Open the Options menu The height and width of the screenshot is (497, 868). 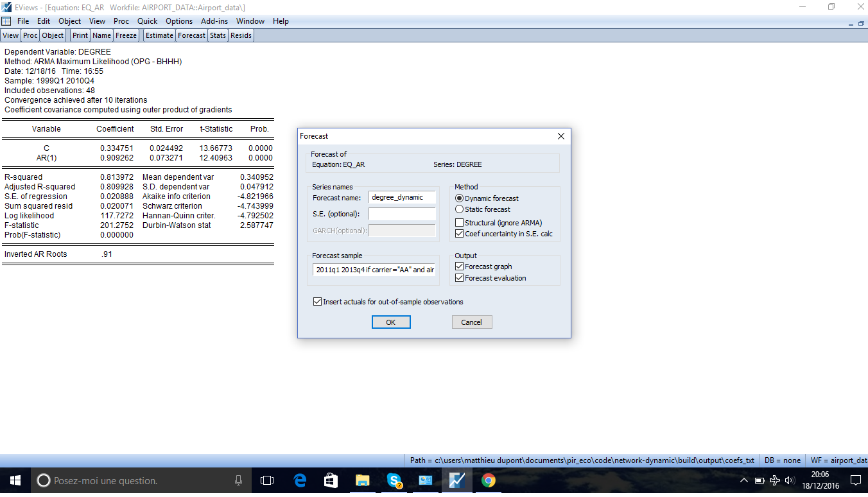click(179, 21)
